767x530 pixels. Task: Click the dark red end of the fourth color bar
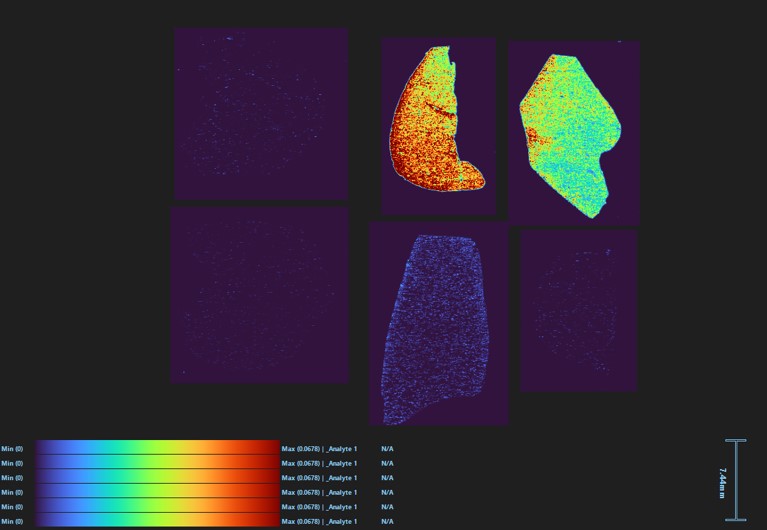pos(272,492)
